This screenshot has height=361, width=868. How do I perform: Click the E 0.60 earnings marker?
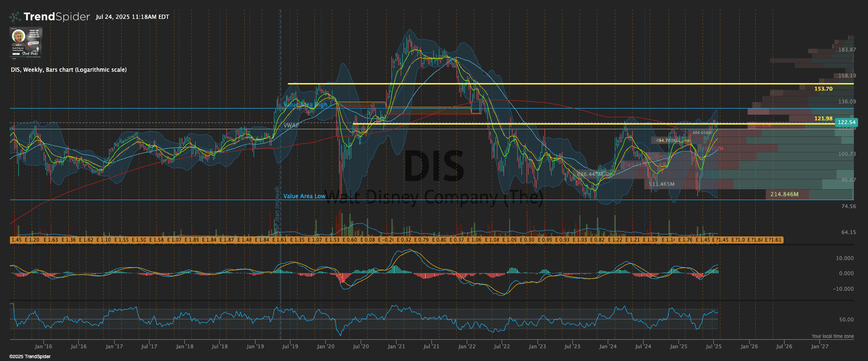350,240
